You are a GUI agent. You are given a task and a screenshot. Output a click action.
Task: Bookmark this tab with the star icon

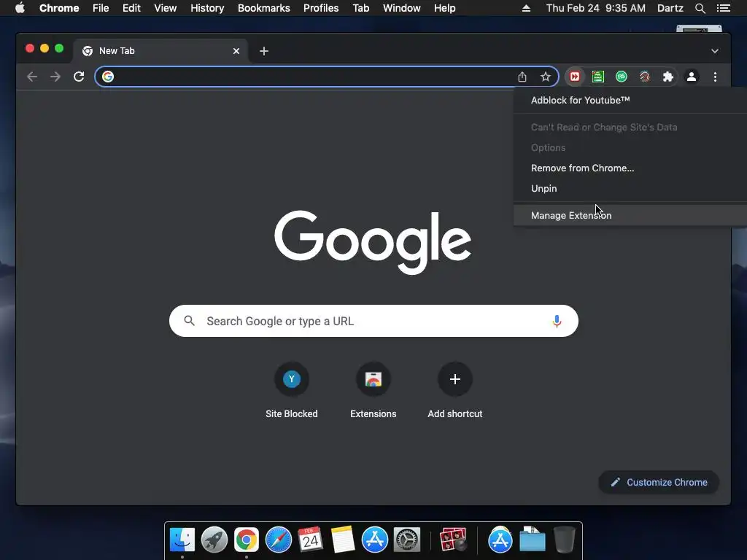pyautogui.click(x=546, y=77)
